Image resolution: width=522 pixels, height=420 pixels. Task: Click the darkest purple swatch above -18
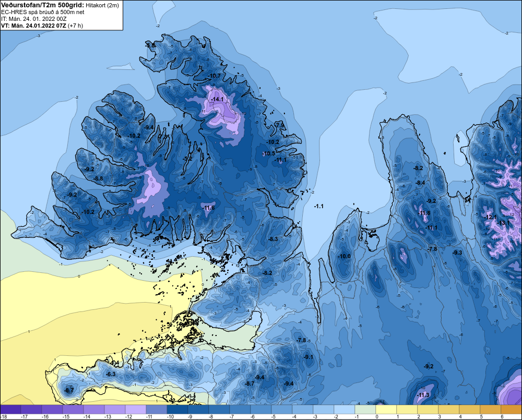coord(10,410)
